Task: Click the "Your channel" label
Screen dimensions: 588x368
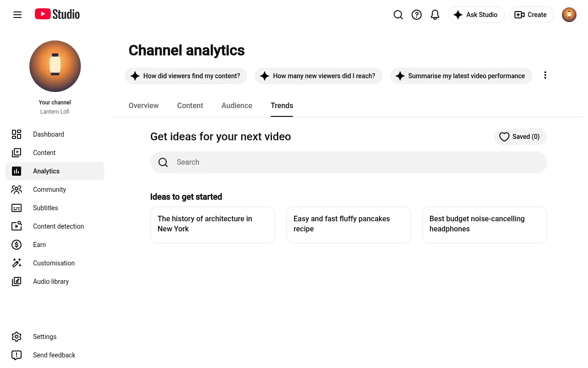Action: (55, 103)
